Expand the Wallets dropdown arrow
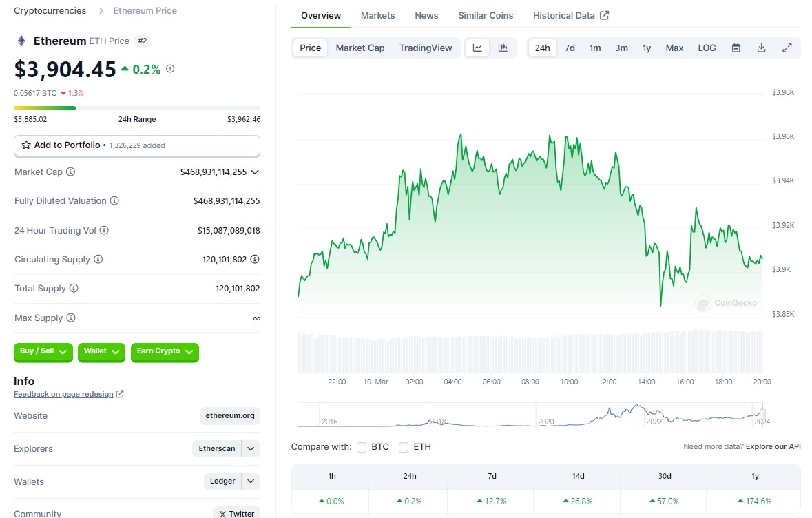 [251, 481]
